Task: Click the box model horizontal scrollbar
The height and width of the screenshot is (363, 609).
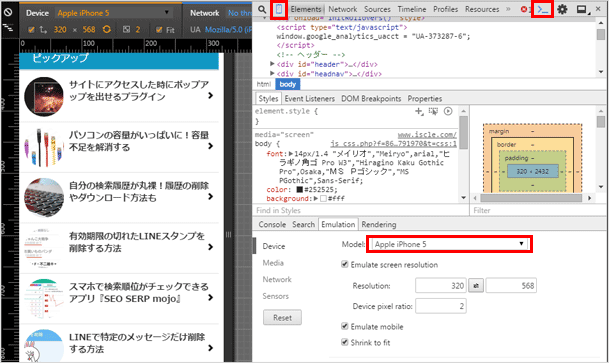Action: 532,198
